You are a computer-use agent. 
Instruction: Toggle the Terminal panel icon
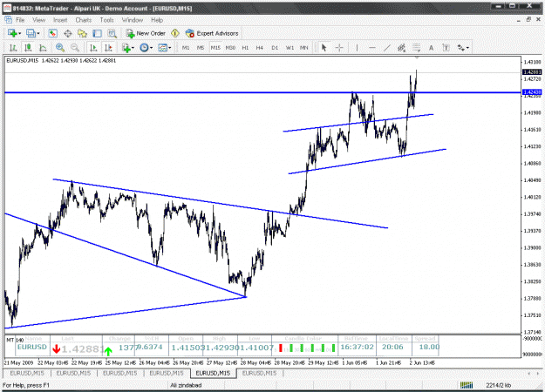[97, 33]
